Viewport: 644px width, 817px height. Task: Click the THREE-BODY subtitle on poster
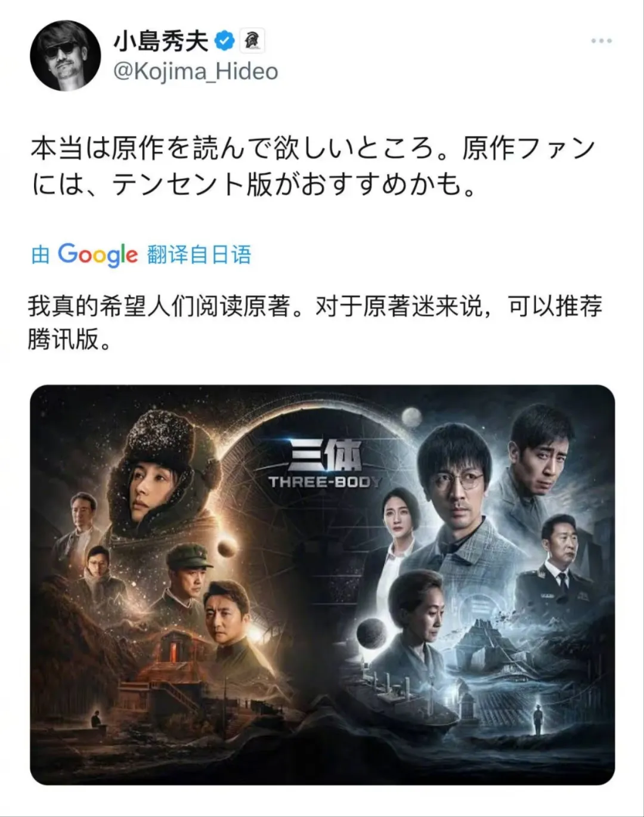(x=324, y=482)
